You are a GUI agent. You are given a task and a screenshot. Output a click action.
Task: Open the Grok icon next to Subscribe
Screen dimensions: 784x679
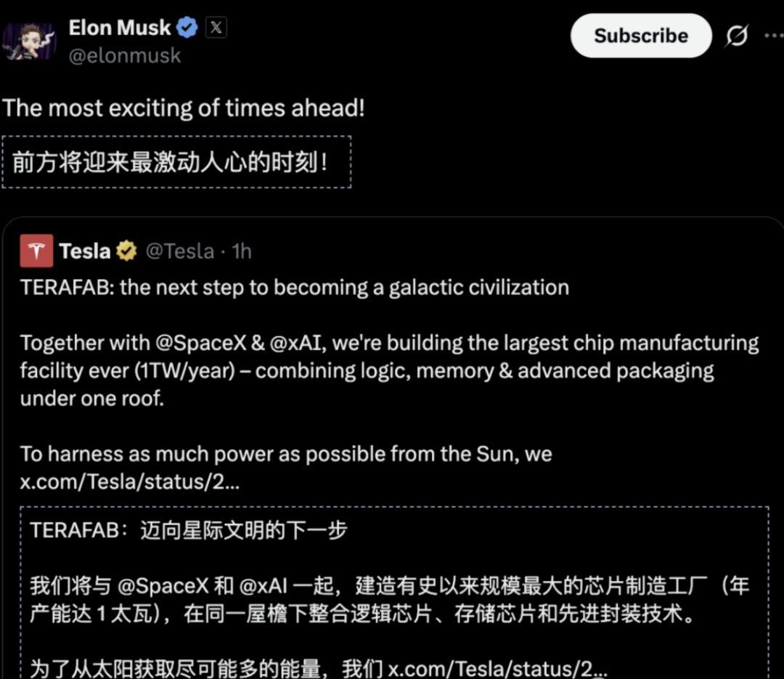(x=736, y=36)
